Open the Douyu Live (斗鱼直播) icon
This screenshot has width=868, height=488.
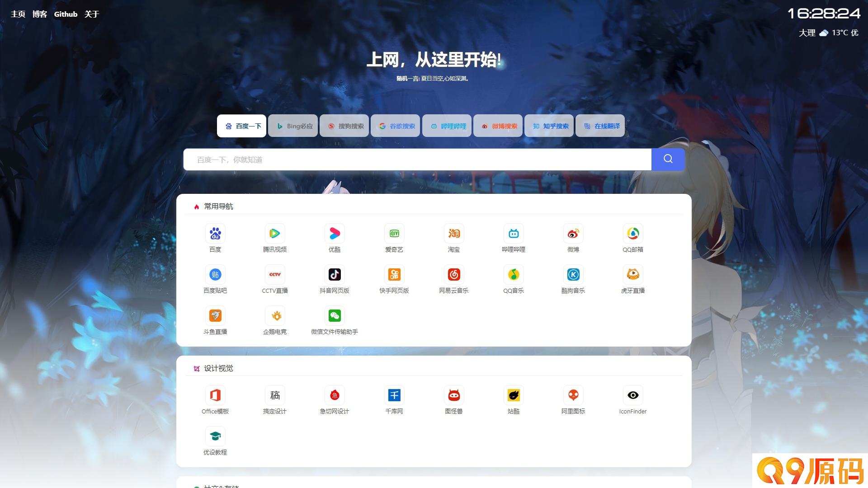point(215,316)
